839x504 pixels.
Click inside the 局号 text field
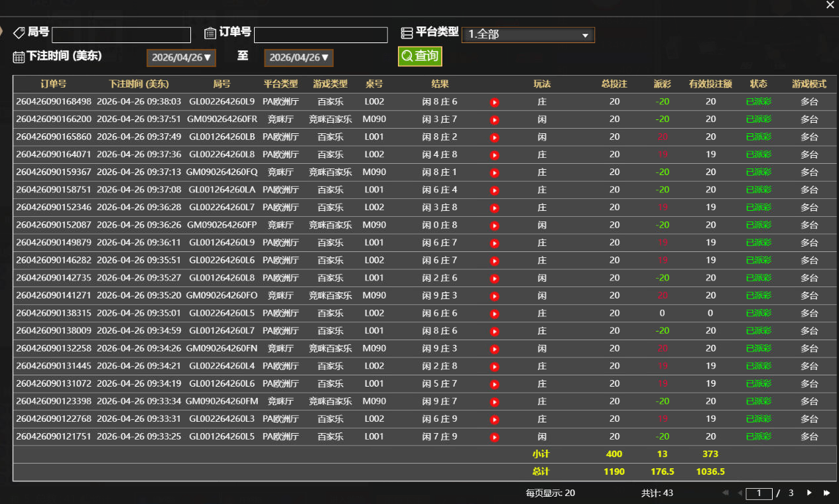(x=121, y=34)
